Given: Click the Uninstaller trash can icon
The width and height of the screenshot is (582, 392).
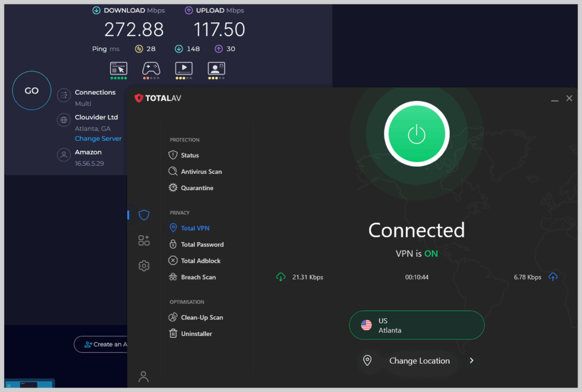Looking at the screenshot, I should pos(173,333).
